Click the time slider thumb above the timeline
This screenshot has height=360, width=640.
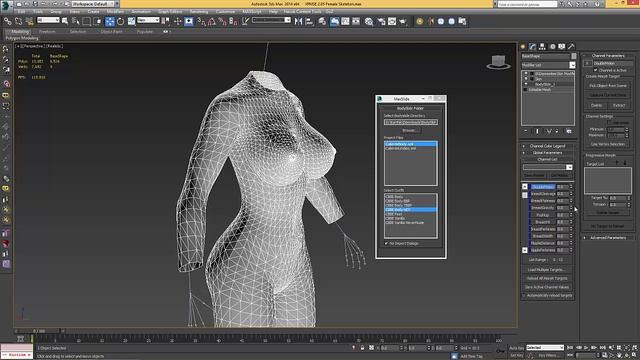click(x=40, y=331)
